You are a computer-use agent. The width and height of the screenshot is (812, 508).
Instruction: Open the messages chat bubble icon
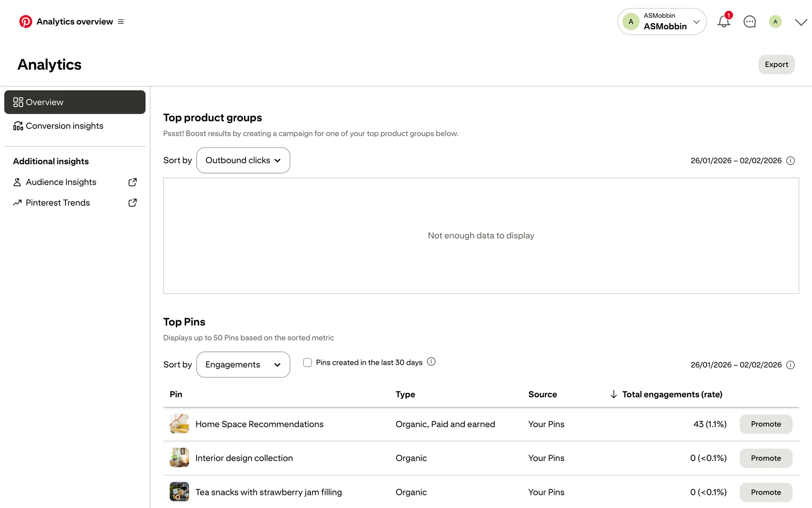pos(749,22)
